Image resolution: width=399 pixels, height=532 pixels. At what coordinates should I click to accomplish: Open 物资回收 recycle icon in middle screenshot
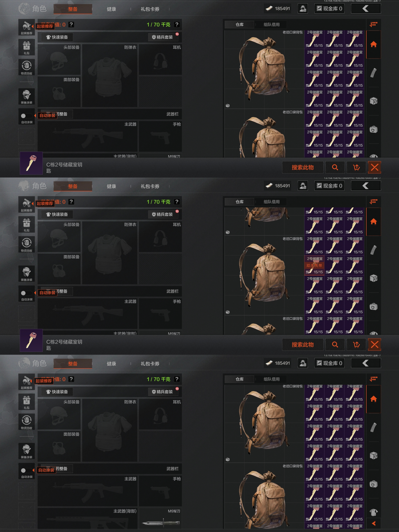click(x=26, y=244)
